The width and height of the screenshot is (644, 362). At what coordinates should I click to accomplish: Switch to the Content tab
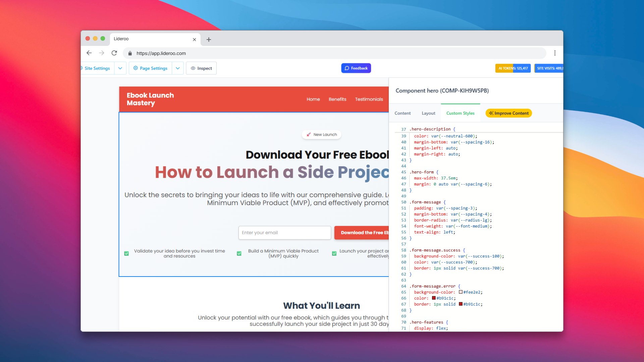point(402,113)
